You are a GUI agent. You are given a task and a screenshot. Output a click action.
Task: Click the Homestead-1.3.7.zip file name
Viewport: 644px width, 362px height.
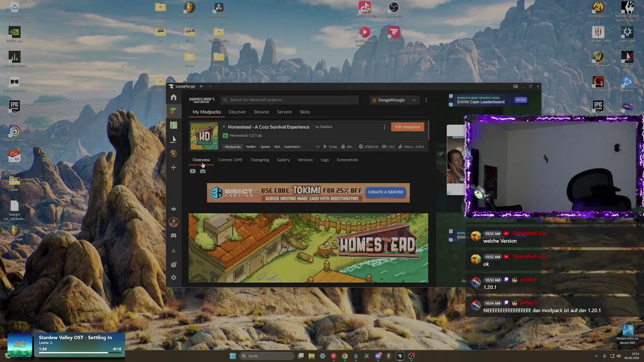tap(246, 136)
